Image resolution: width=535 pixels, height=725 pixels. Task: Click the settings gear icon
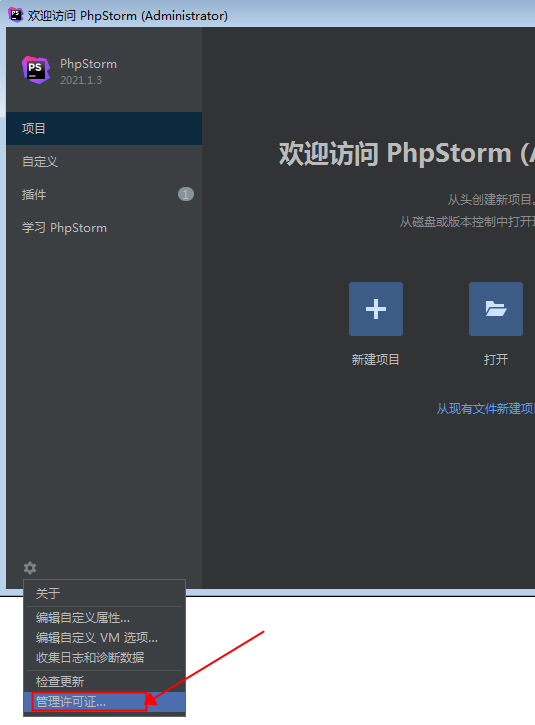[x=30, y=567]
